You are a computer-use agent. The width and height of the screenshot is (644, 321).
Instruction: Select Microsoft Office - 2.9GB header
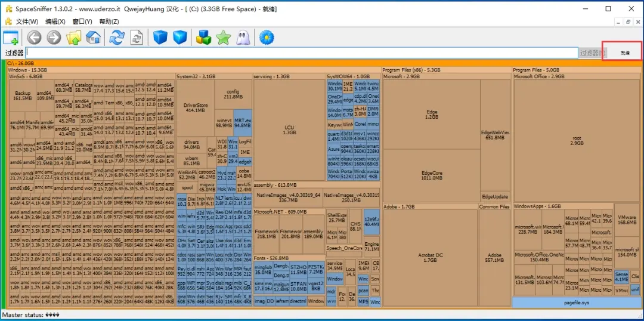[577, 76]
